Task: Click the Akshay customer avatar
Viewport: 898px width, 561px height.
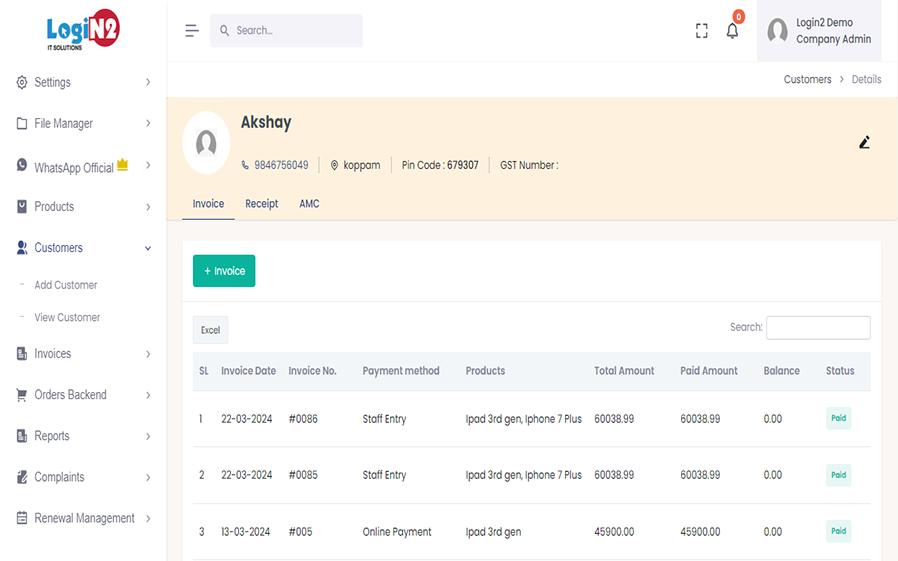Action: (206, 143)
